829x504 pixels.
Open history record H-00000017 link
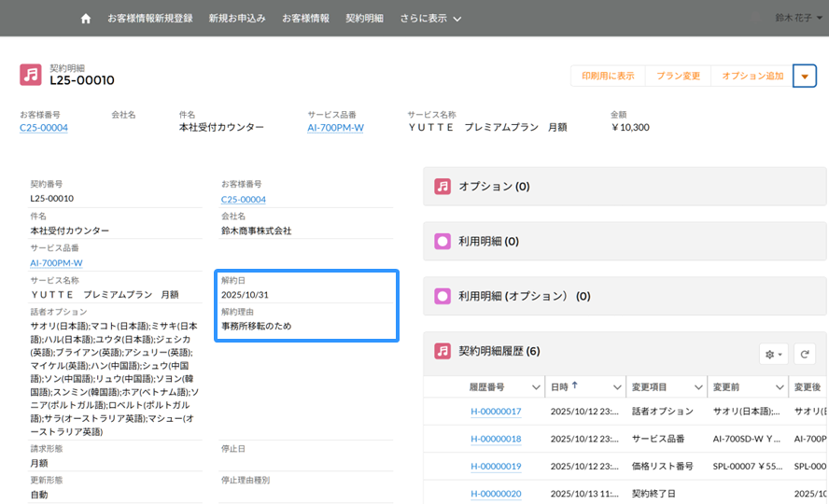click(496, 412)
